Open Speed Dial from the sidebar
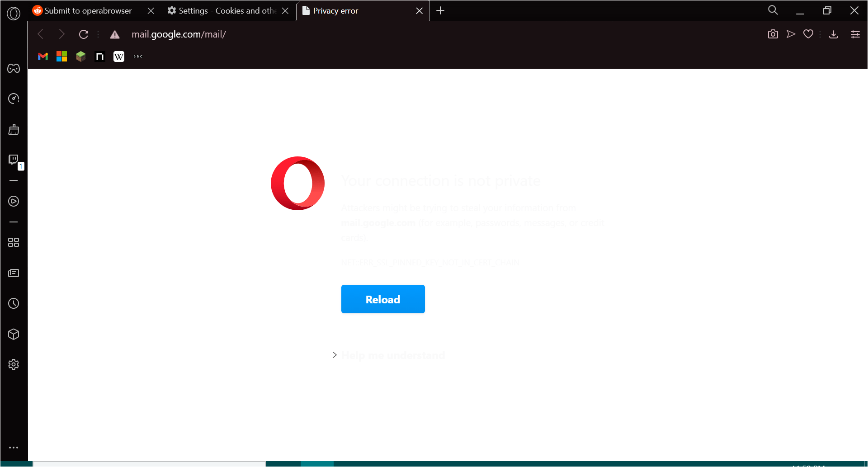Viewport: 868px width, 467px height. pyautogui.click(x=14, y=242)
